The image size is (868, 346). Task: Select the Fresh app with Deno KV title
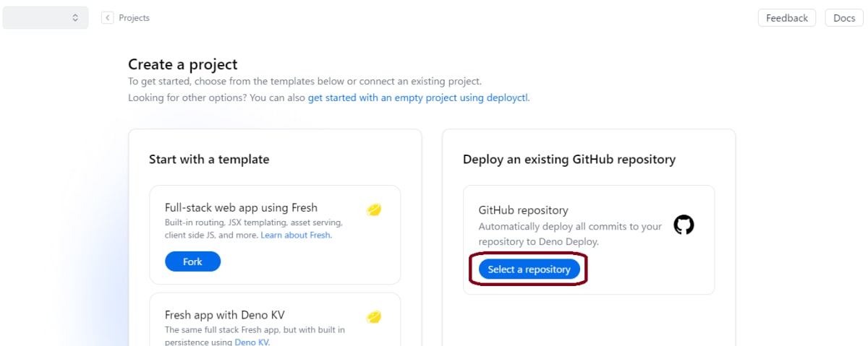pos(224,315)
